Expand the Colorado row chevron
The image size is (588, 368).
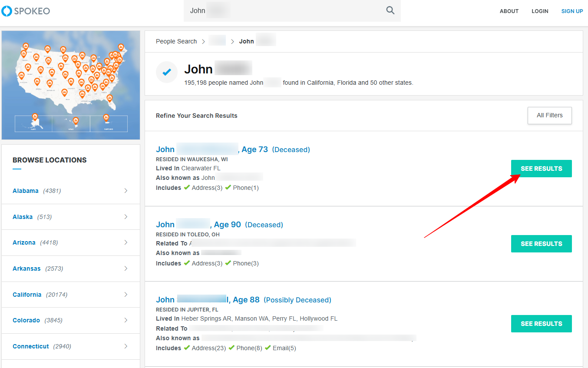pyautogui.click(x=126, y=320)
